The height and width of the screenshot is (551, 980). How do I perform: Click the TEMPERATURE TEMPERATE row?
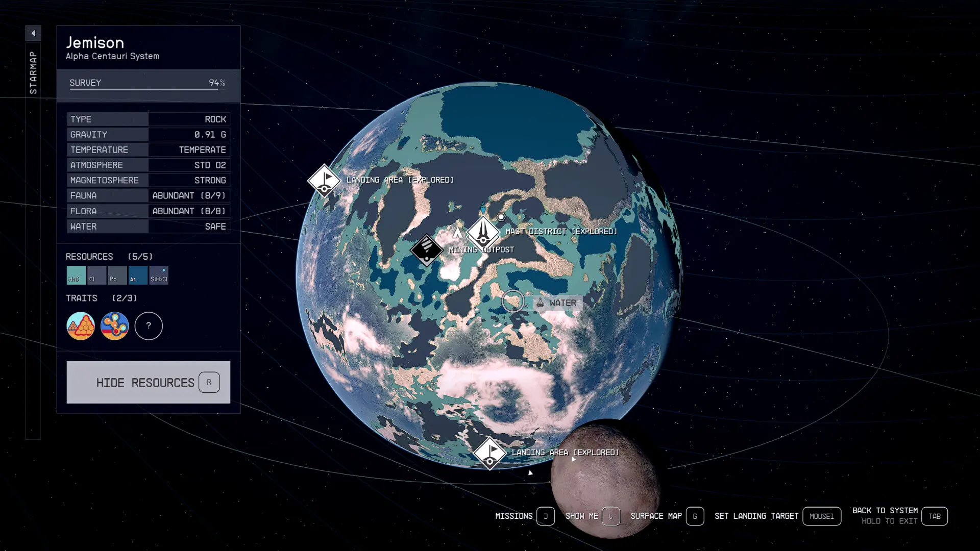pos(148,150)
